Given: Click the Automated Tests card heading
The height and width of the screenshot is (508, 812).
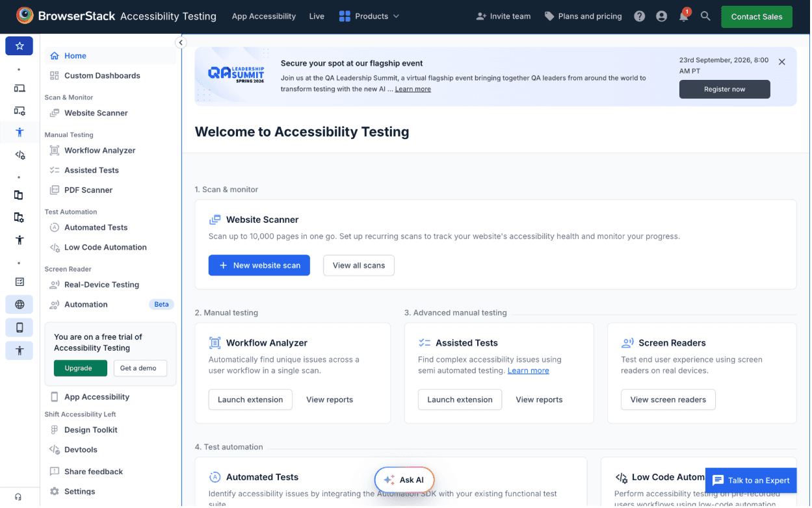Looking at the screenshot, I should (263, 477).
